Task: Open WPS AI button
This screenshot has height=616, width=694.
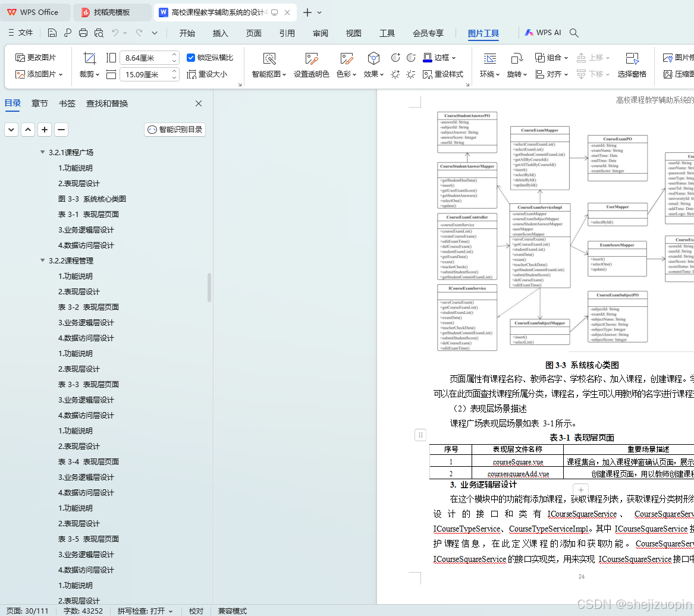Action: 543,33
